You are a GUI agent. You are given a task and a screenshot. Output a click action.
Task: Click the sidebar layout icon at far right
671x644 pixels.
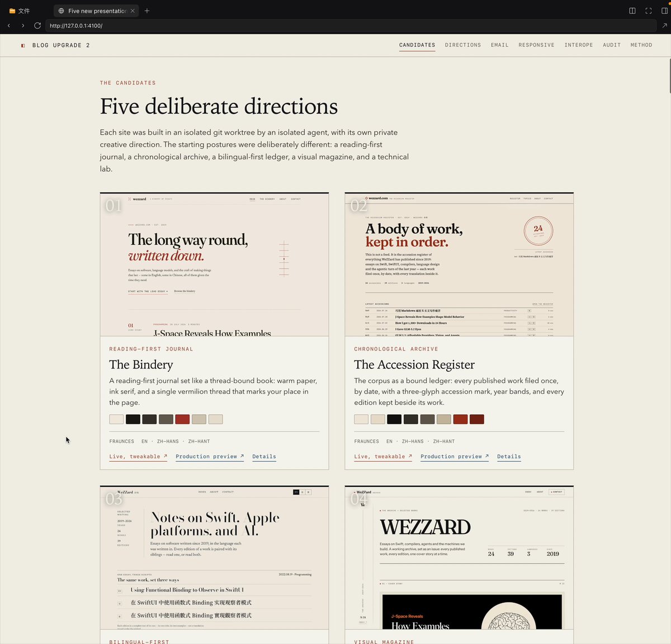click(x=665, y=11)
